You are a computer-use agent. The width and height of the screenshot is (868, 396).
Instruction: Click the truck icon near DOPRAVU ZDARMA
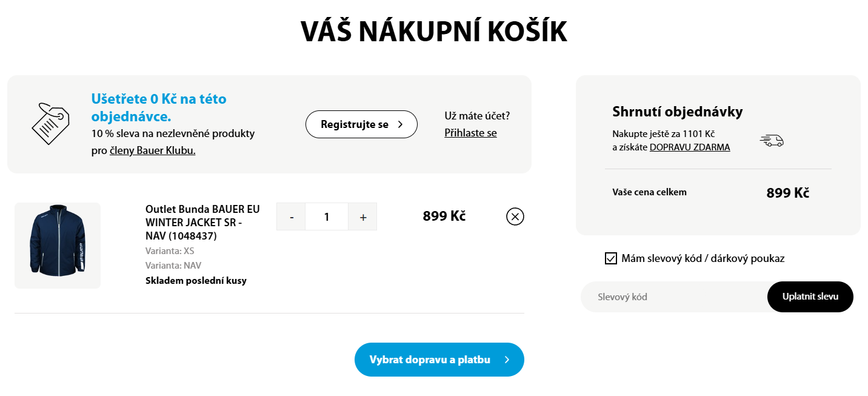pyautogui.click(x=771, y=141)
